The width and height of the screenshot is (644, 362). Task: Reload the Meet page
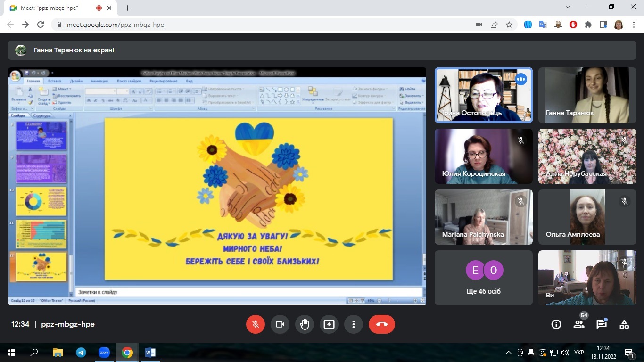41,25
